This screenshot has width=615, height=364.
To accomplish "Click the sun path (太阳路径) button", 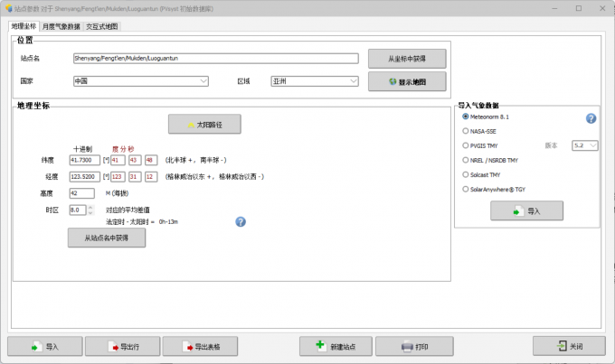I will click(x=204, y=125).
